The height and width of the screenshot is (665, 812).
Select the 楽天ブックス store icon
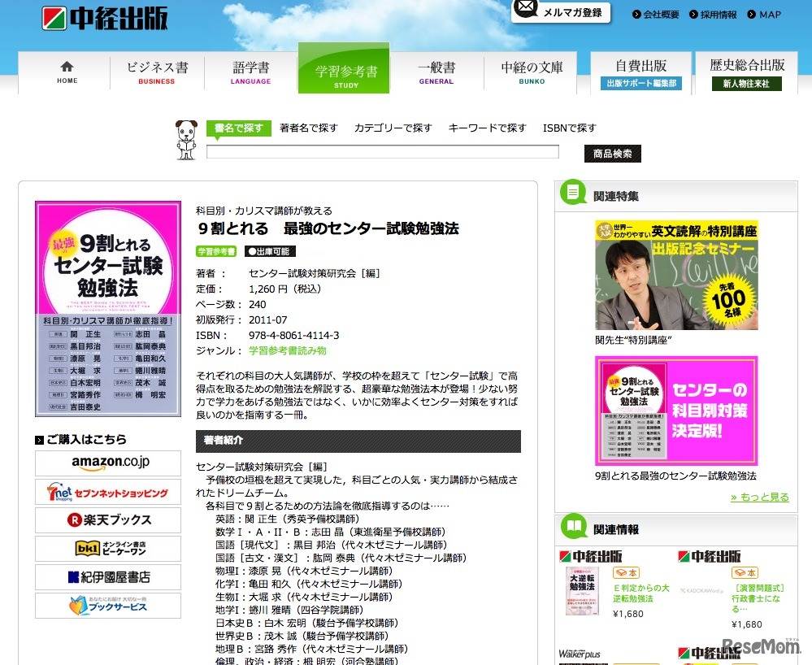point(107,520)
